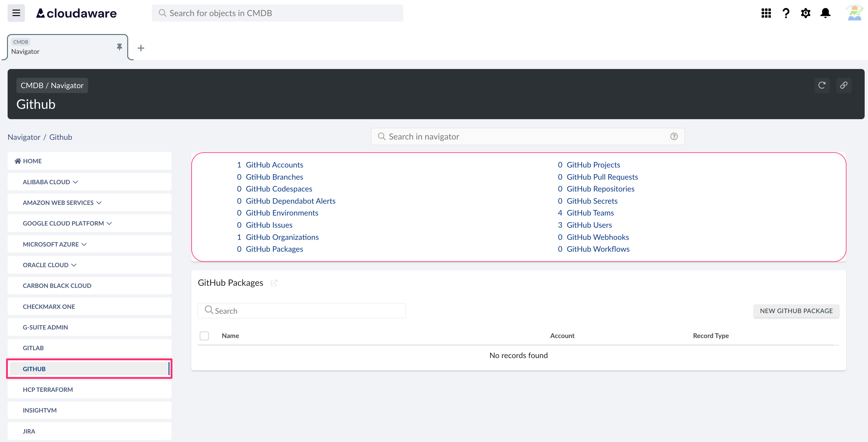Image resolution: width=868 pixels, height=442 pixels.
Task: Open GitHub Packages link
Action: [x=274, y=249]
